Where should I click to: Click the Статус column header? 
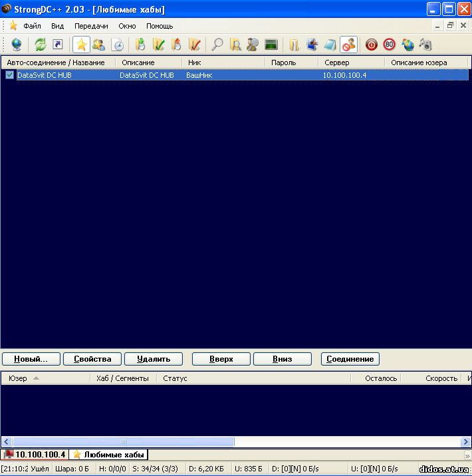point(254,378)
